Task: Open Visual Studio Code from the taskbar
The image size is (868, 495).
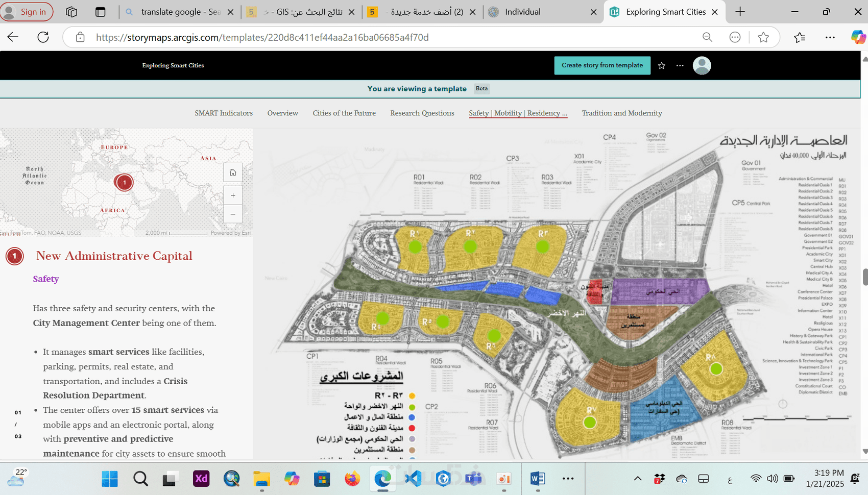Action: click(413, 479)
